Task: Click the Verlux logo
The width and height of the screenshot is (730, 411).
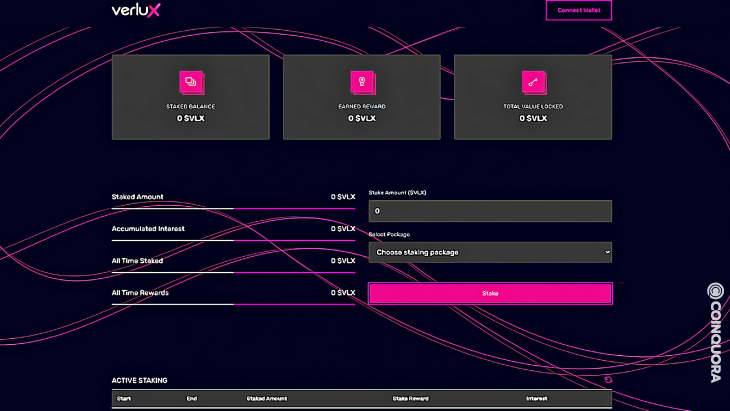Action: pos(136,10)
